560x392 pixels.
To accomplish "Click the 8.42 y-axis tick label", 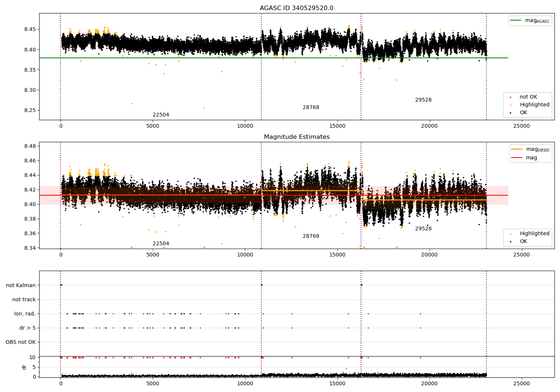I will point(30,190).
